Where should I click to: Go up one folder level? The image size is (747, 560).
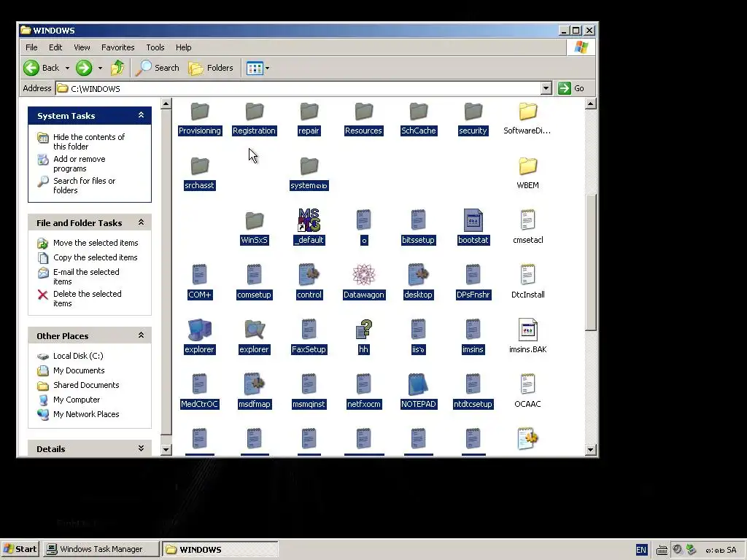(x=117, y=68)
